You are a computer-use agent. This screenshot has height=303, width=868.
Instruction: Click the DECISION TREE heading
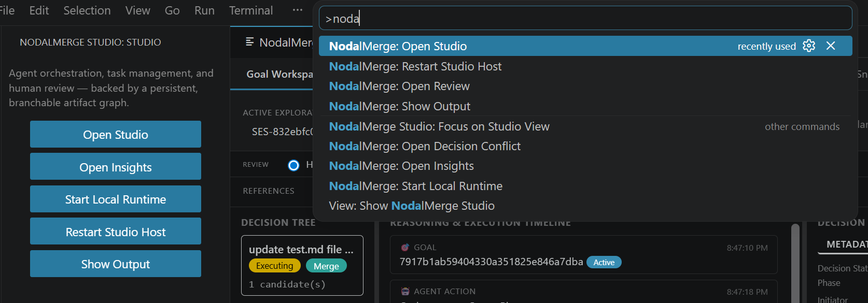[x=278, y=223]
